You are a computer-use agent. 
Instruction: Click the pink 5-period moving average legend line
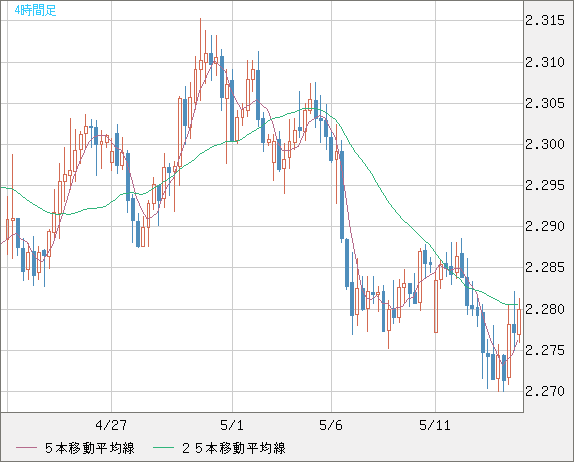click(x=26, y=448)
